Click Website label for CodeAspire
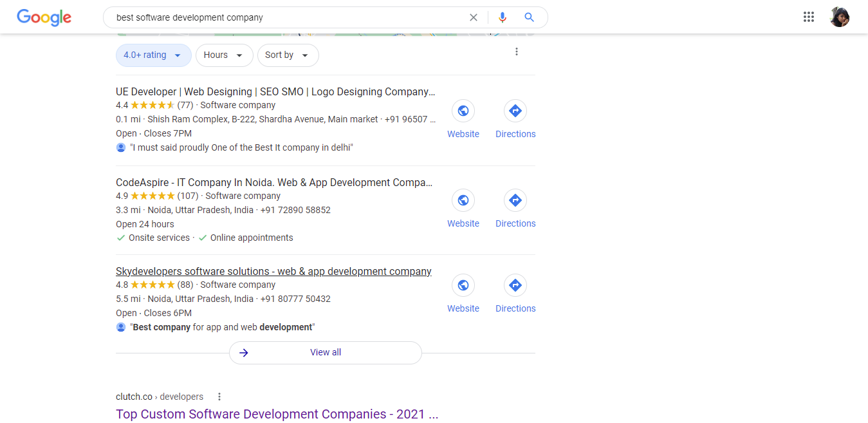 pos(463,223)
